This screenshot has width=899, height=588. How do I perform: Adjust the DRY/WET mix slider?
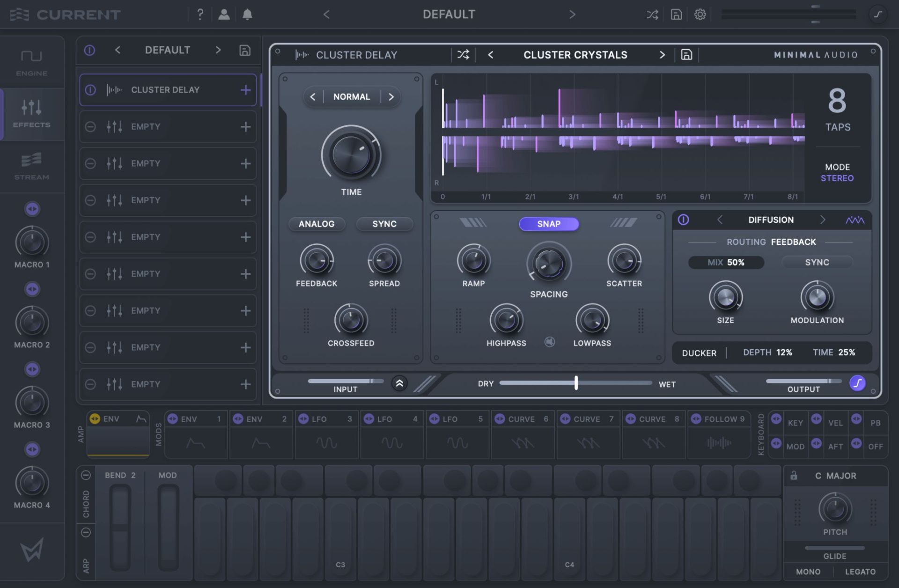(x=576, y=383)
